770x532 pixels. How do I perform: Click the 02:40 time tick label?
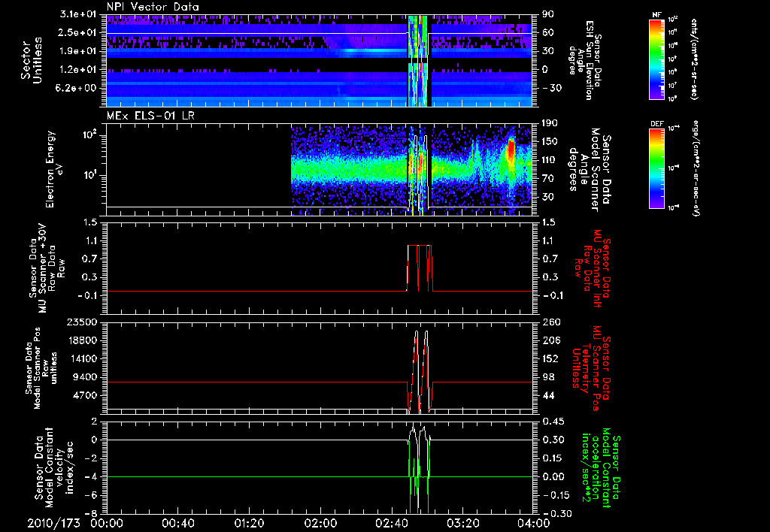(x=391, y=523)
